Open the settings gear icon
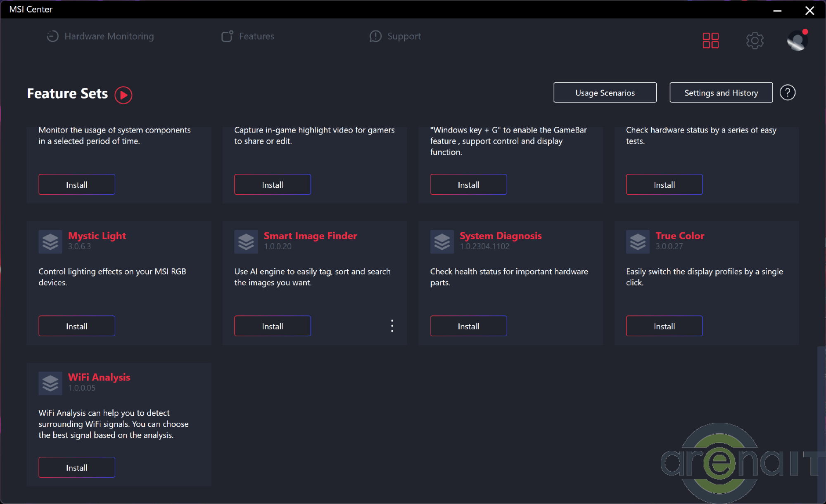This screenshot has height=504, width=826. click(755, 40)
